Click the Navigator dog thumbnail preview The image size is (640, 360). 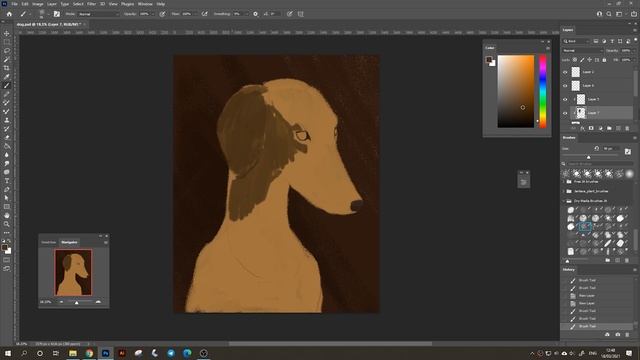tap(73, 272)
